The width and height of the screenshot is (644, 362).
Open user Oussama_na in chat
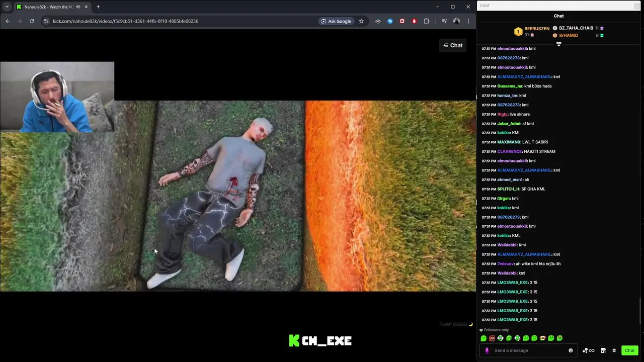coord(510,86)
